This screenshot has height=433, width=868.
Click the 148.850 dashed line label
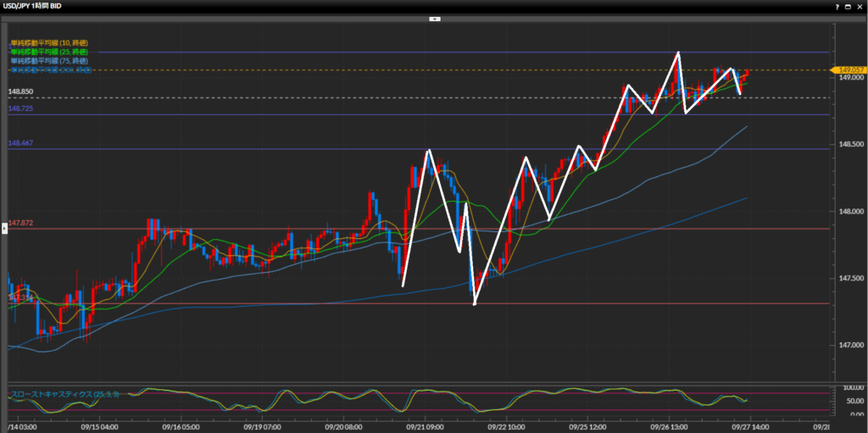coord(20,91)
